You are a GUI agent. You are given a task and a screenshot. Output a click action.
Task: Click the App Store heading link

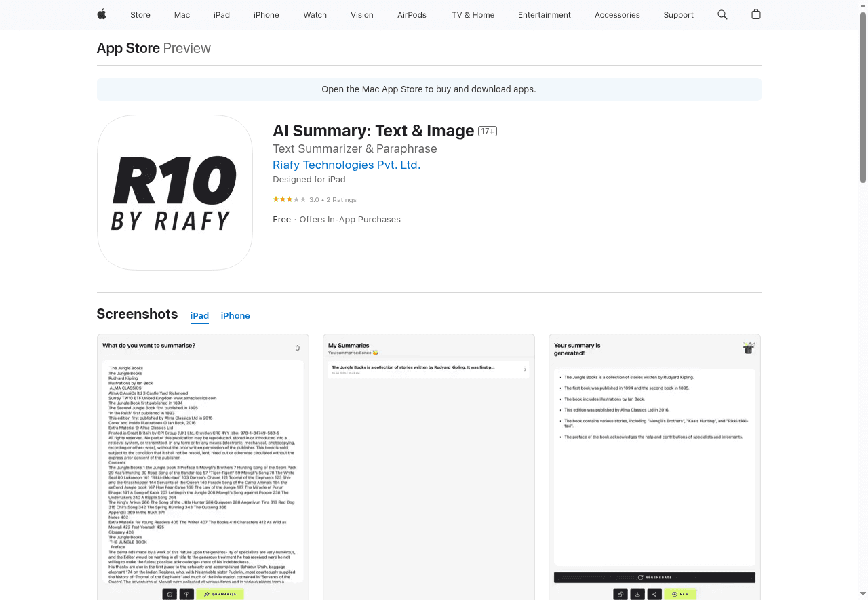[128, 48]
